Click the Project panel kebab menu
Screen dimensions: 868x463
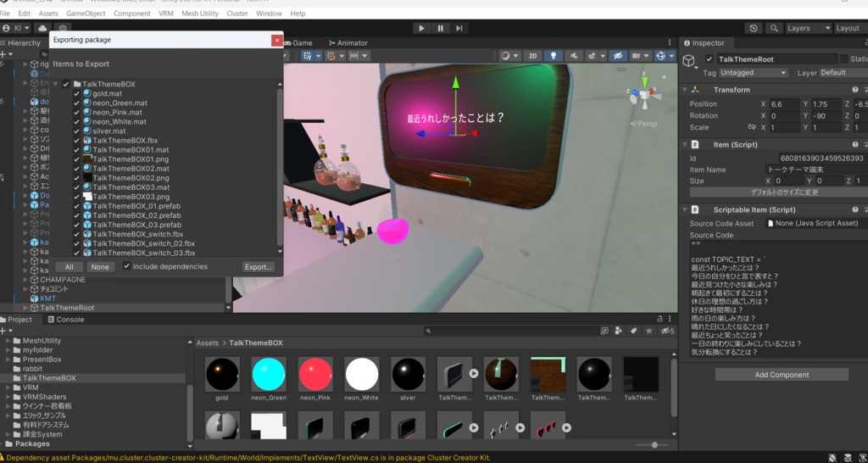point(670,319)
